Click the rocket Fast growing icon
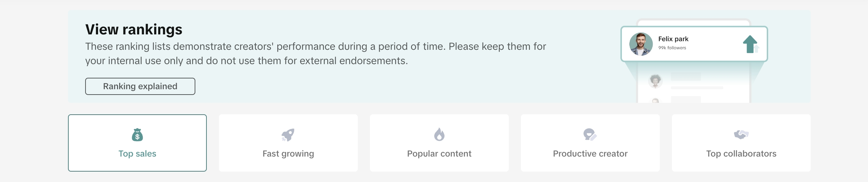The width and height of the screenshot is (868, 182). tap(288, 135)
